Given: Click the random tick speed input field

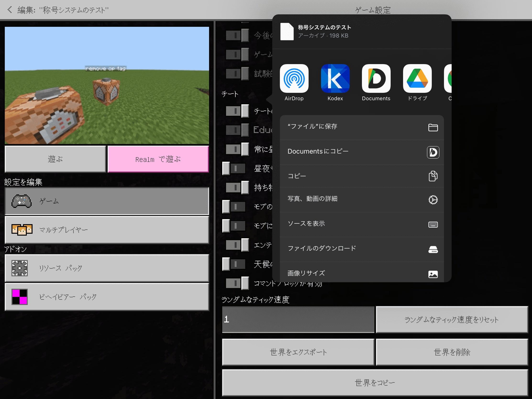Looking at the screenshot, I should pyautogui.click(x=298, y=319).
